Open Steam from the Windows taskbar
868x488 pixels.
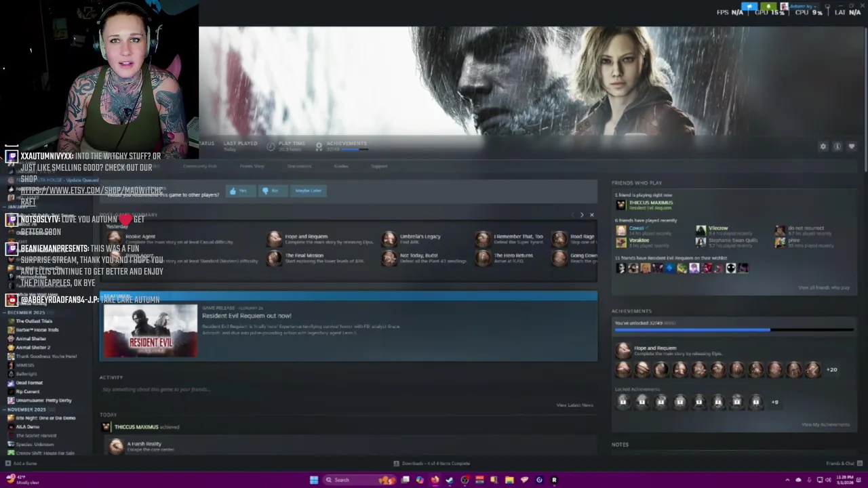(450, 480)
